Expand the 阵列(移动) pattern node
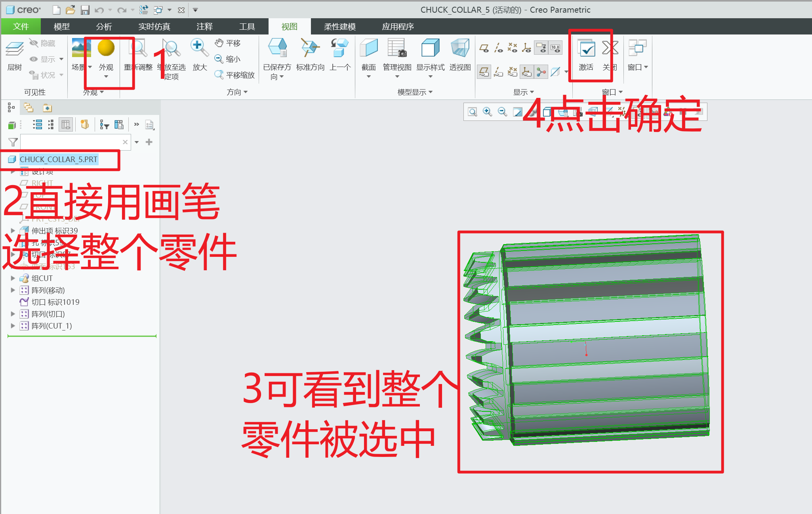Screen dimensions: 812x514 [x=13, y=290]
